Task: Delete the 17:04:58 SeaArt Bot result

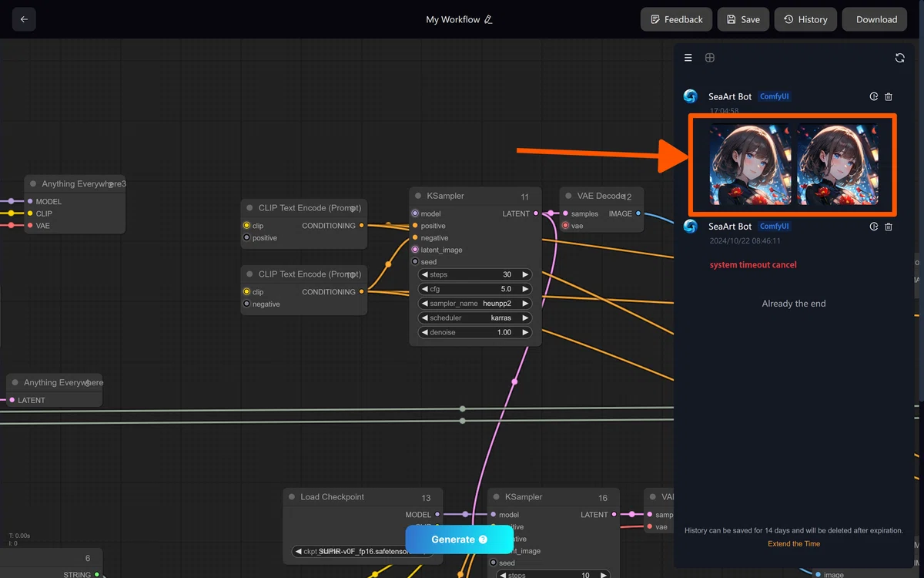Action: [x=889, y=96]
